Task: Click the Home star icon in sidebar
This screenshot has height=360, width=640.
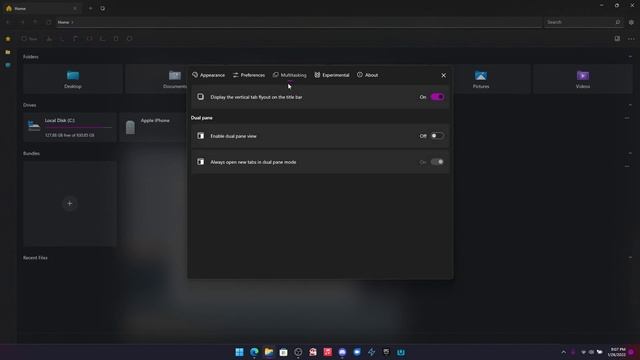Action: 8,39
